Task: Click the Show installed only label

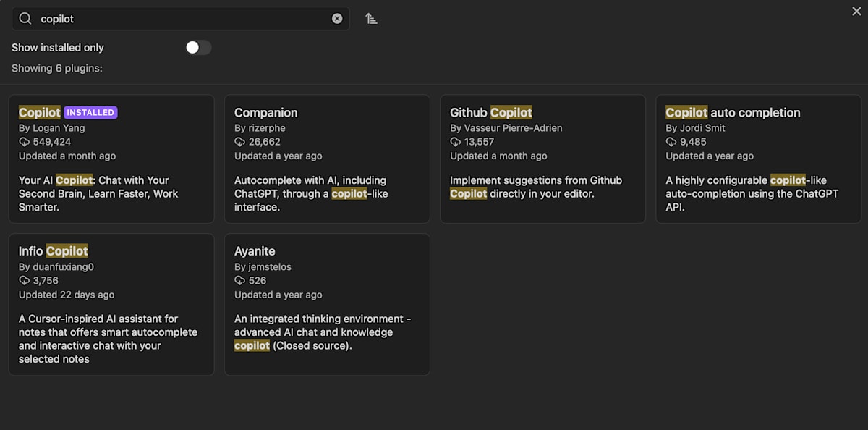Action: pyautogui.click(x=58, y=48)
